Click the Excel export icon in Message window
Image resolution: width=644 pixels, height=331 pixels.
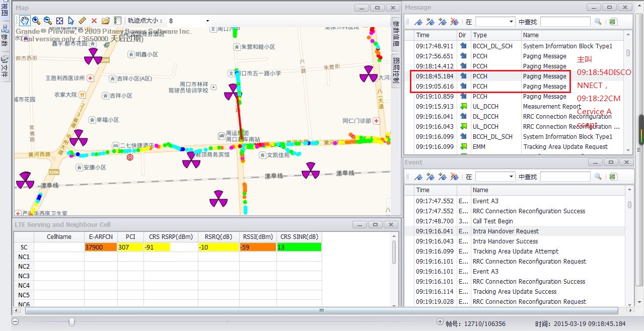[x=613, y=22]
